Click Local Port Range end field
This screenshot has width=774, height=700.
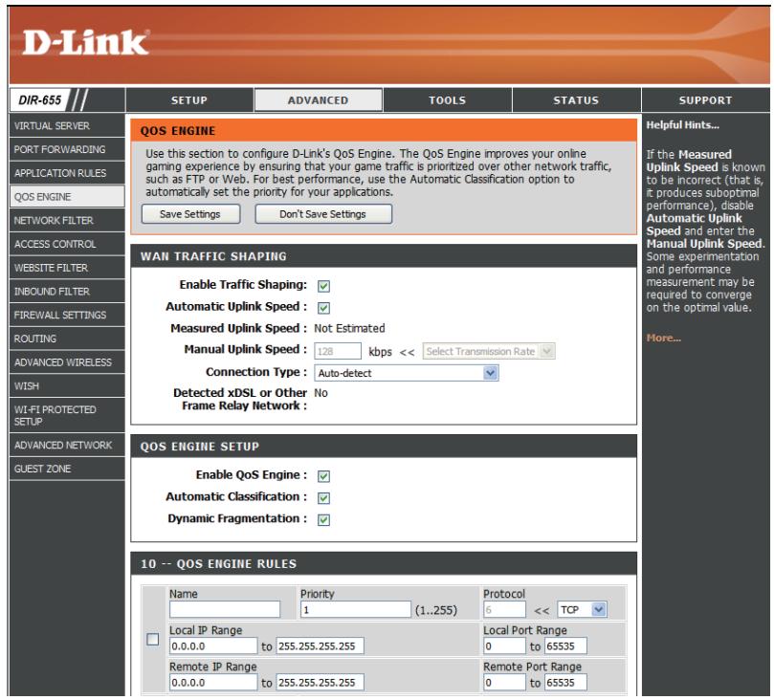565,646
